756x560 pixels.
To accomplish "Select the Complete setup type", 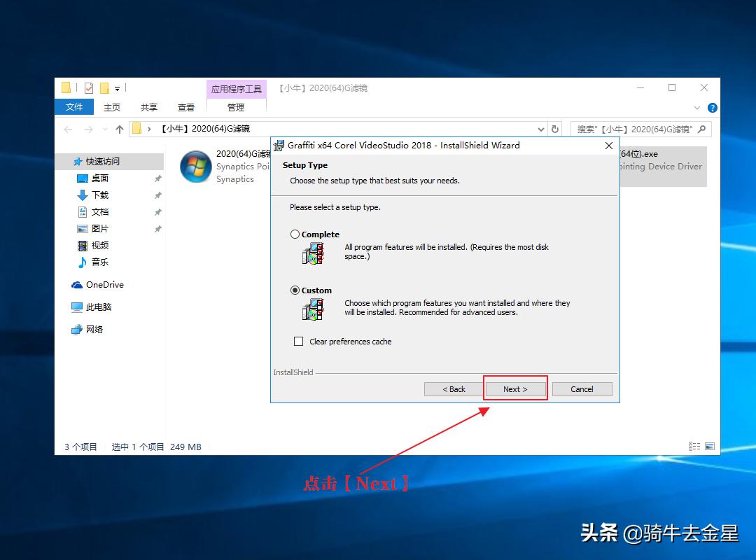I will click(x=296, y=234).
